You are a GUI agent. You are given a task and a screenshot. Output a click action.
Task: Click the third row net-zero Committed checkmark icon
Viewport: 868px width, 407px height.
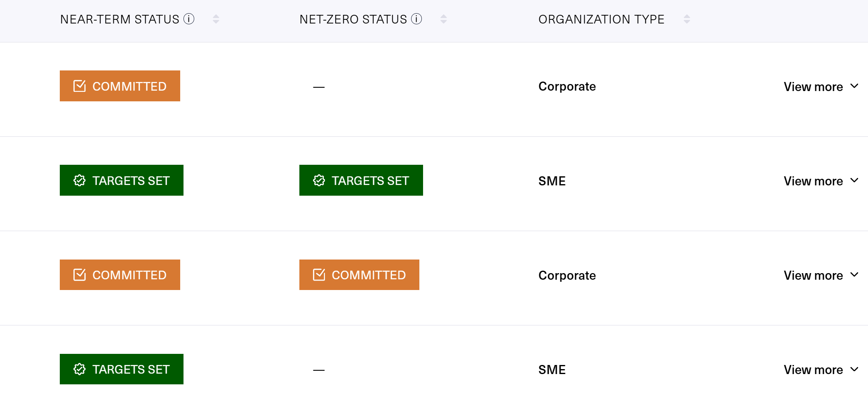319,275
